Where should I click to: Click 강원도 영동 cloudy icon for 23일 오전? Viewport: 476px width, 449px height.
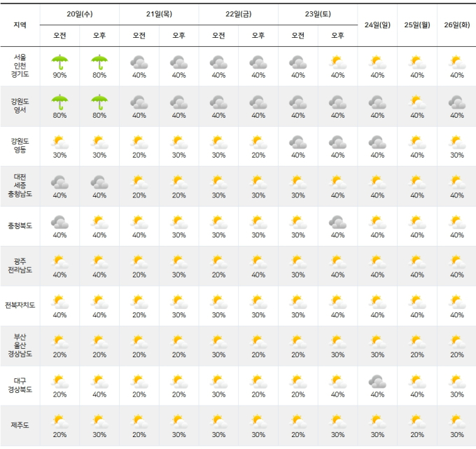[x=298, y=142]
